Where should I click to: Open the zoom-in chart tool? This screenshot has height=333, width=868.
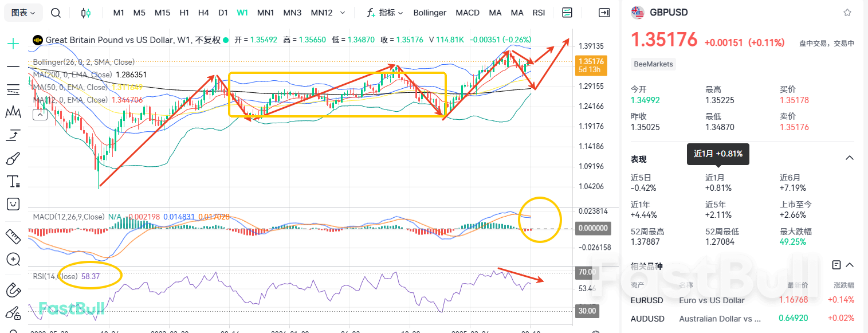tap(12, 259)
